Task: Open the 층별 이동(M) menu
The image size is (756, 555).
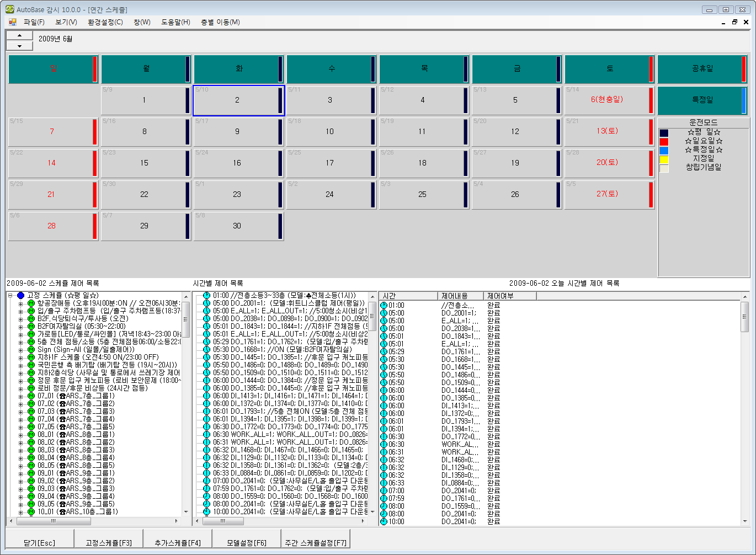Action: [x=220, y=22]
